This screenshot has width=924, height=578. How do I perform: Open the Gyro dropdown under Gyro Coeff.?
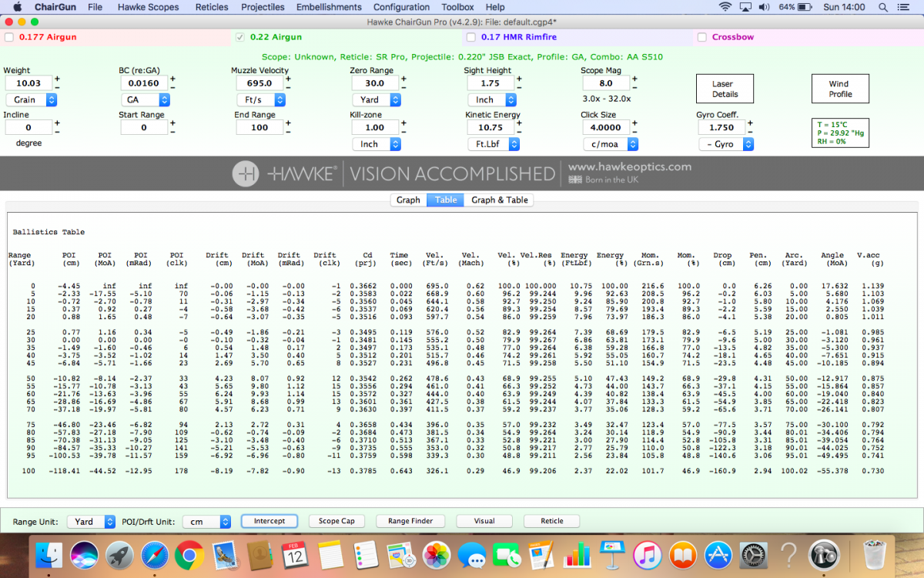click(726, 144)
